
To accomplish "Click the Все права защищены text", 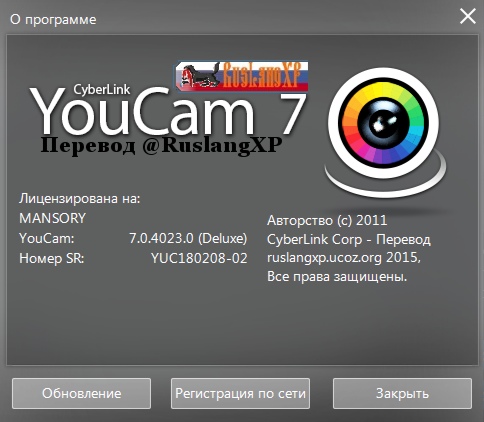I will [x=337, y=277].
